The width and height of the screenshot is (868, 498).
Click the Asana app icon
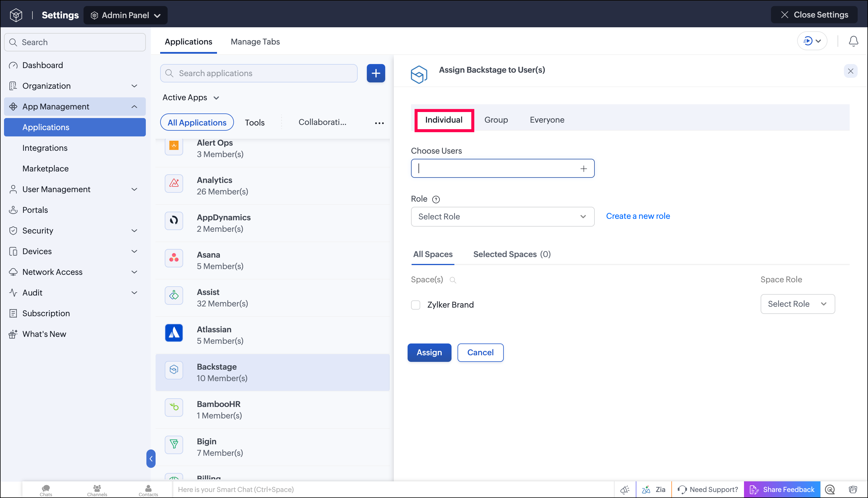[x=174, y=258]
